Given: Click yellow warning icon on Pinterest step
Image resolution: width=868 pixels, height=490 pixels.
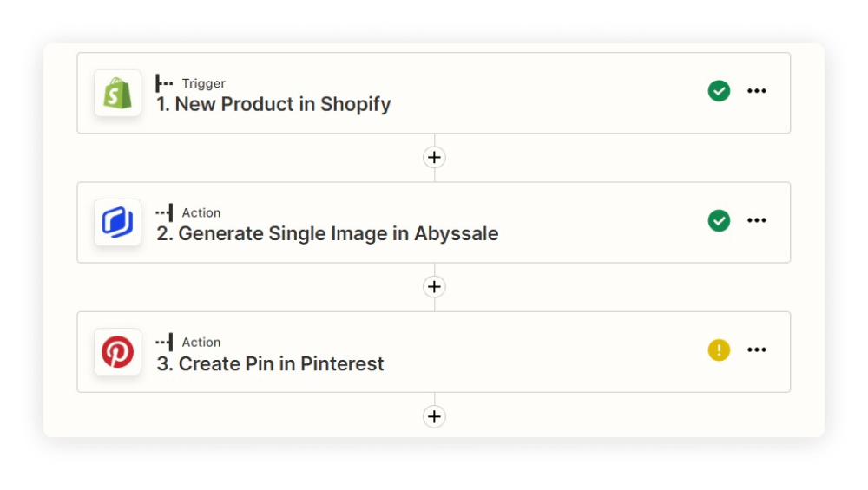Looking at the screenshot, I should click(x=719, y=350).
